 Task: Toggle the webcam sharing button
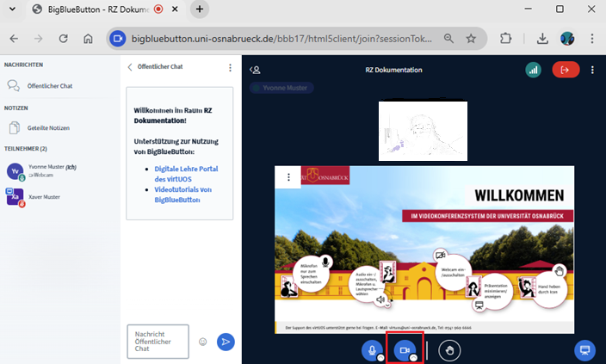coord(405,350)
